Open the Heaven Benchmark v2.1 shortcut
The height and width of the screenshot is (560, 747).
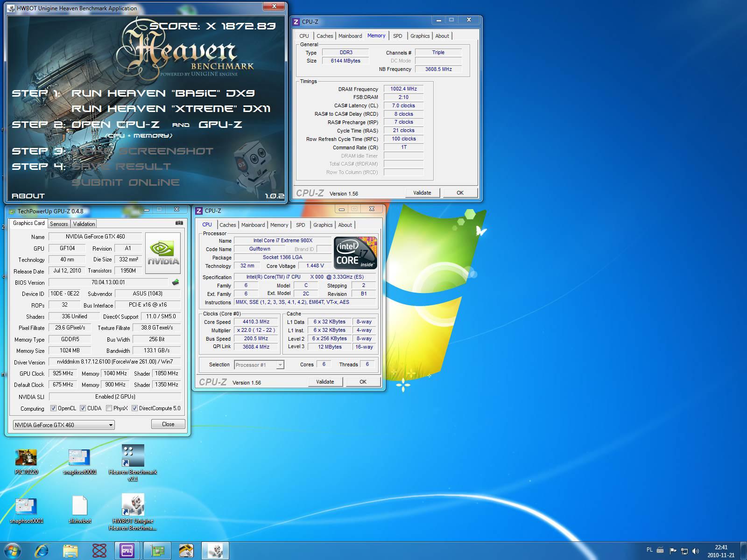tap(133, 463)
